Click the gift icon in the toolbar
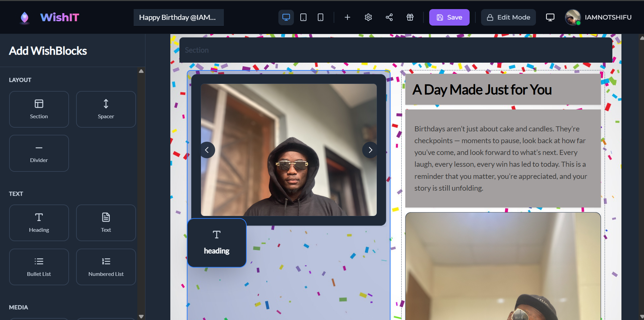 point(410,17)
